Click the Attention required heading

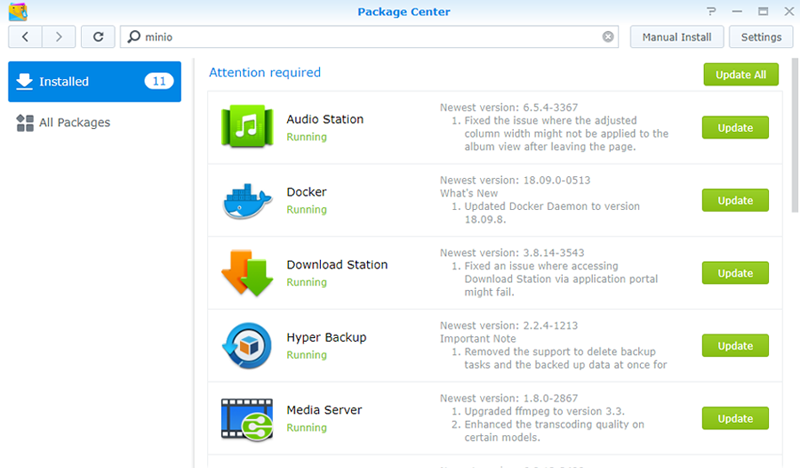tap(265, 72)
